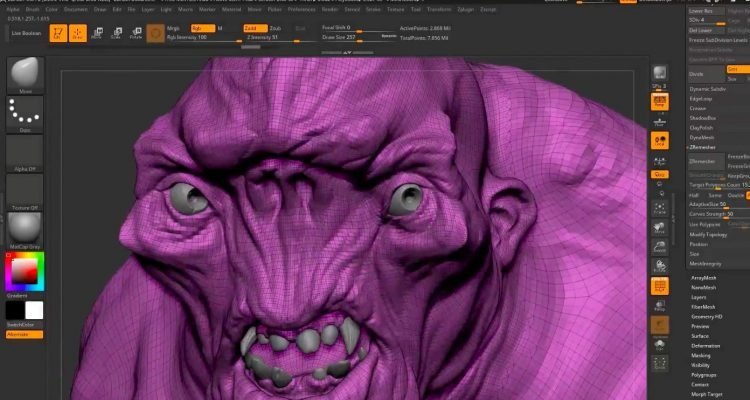750x400 pixels.
Task: Select the Scale transform icon in top toolbar
Action: click(x=117, y=33)
